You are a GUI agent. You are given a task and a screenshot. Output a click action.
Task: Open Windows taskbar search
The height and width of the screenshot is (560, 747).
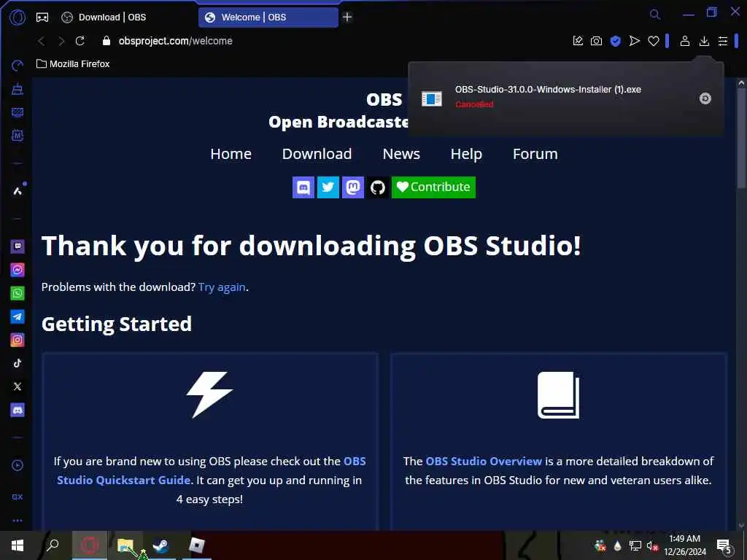(53, 545)
